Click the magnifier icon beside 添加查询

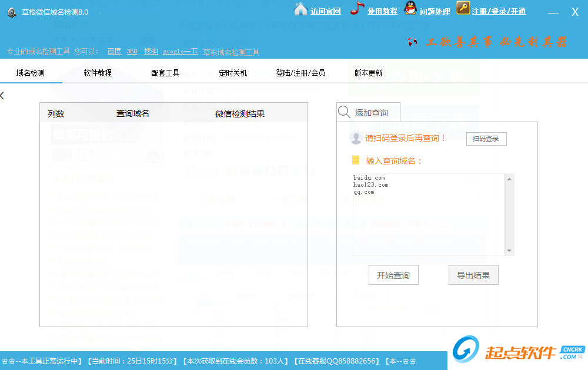point(343,111)
